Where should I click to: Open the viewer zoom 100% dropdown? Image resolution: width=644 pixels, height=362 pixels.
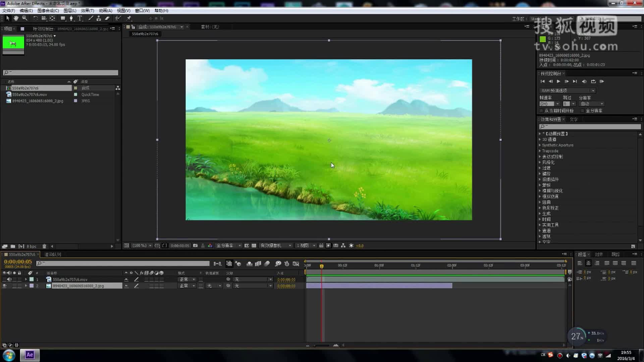[142, 246]
